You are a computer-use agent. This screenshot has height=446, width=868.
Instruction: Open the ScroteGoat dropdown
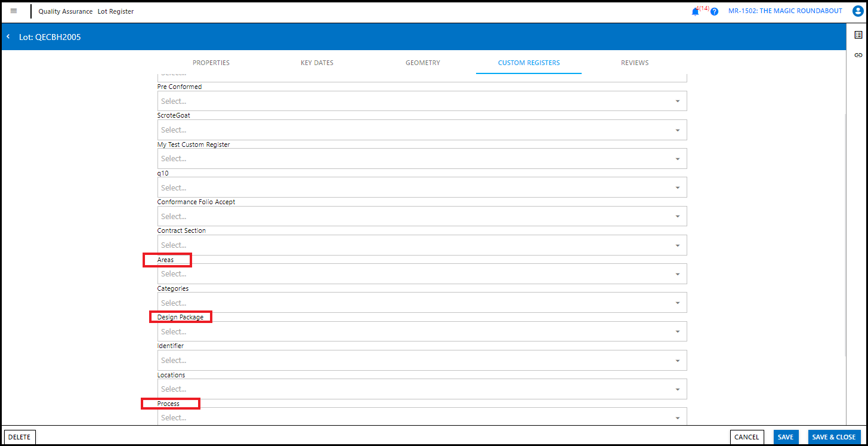[422, 130]
